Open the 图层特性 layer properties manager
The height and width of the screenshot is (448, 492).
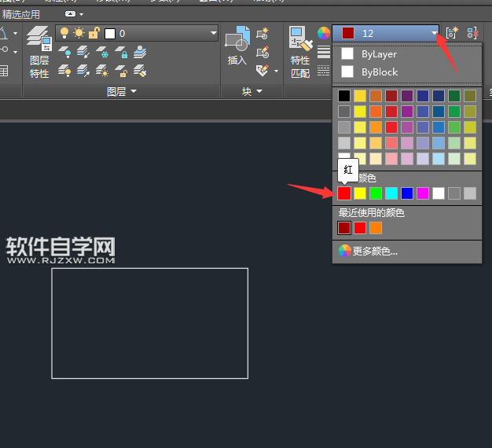39,52
